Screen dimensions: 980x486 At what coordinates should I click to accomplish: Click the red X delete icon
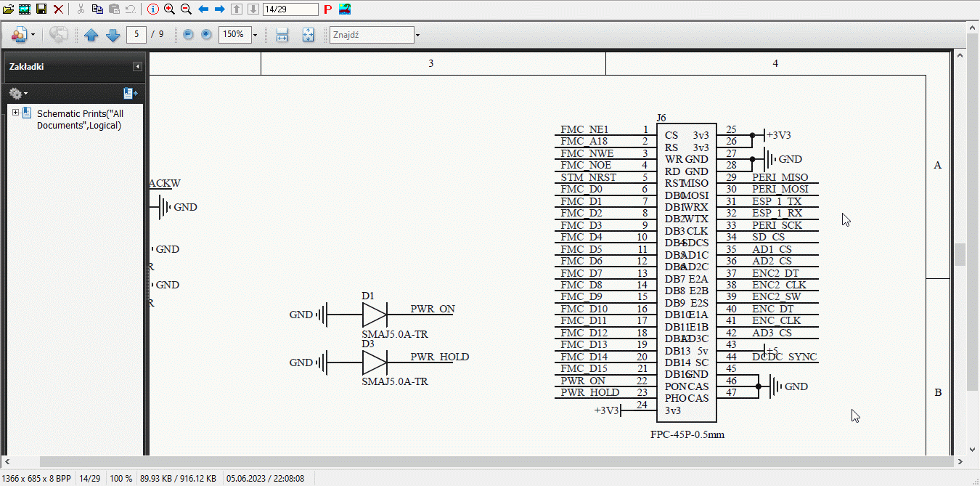58,9
